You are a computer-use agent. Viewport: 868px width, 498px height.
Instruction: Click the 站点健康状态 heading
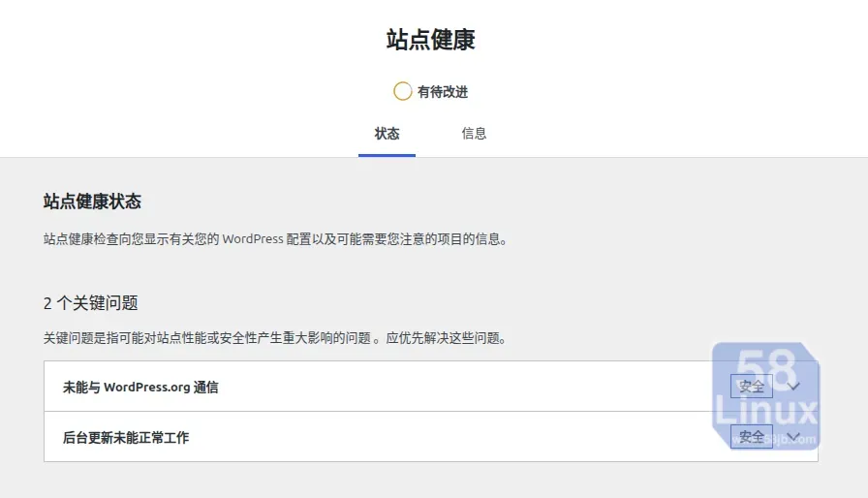tap(92, 202)
